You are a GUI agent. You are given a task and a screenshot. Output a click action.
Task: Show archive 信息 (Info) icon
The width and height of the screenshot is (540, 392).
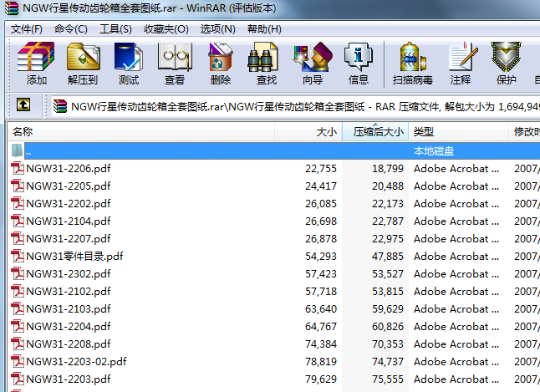coord(359,64)
